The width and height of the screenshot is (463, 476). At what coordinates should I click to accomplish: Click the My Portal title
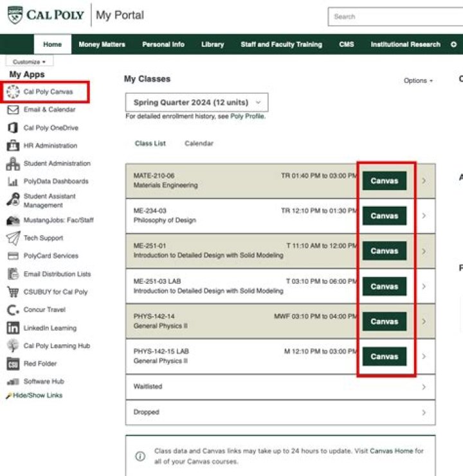click(x=120, y=15)
